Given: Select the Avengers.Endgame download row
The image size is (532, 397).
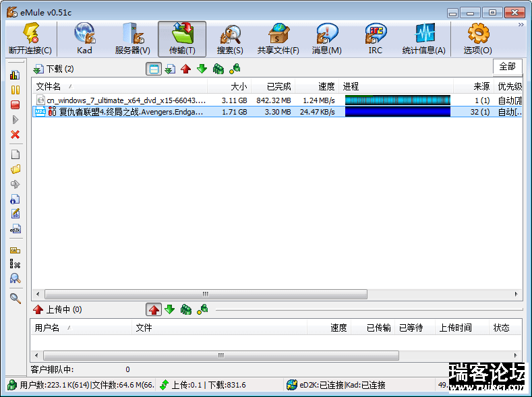Looking at the screenshot, I should [277, 112].
